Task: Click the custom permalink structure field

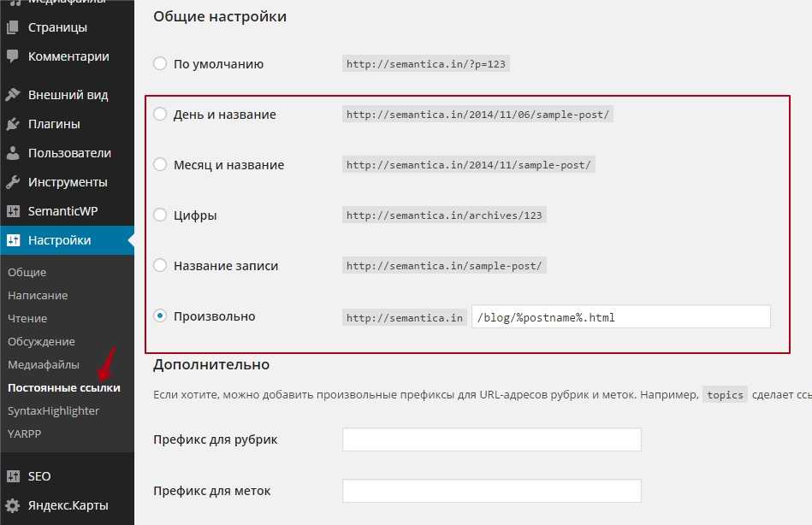Action: tap(620, 317)
